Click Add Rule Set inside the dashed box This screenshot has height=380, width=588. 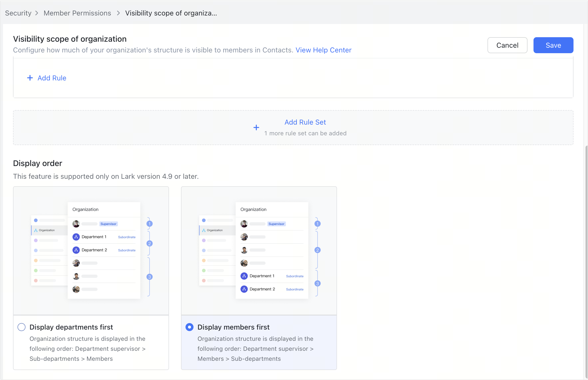[x=305, y=122]
